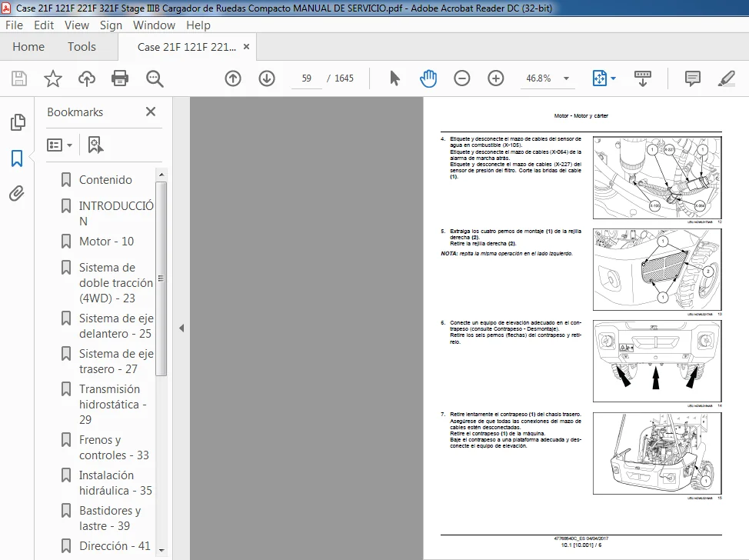Open Transmisión hidrostática - 29 bookmark
Screen dimensions: 749x560
(x=112, y=405)
